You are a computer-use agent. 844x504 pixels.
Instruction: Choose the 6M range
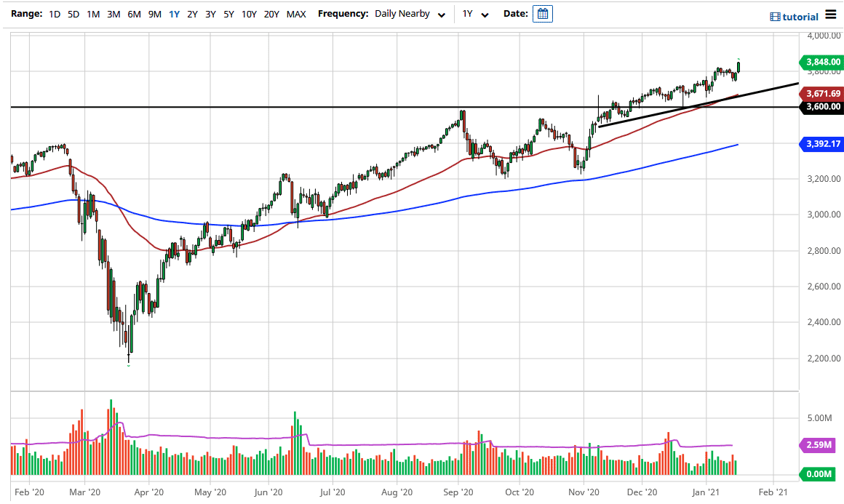(133, 14)
